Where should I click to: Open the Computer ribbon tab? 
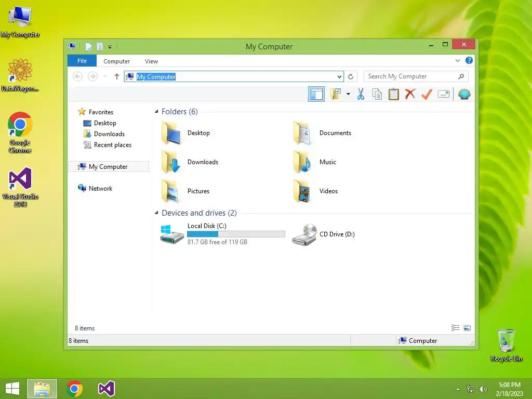pos(116,61)
